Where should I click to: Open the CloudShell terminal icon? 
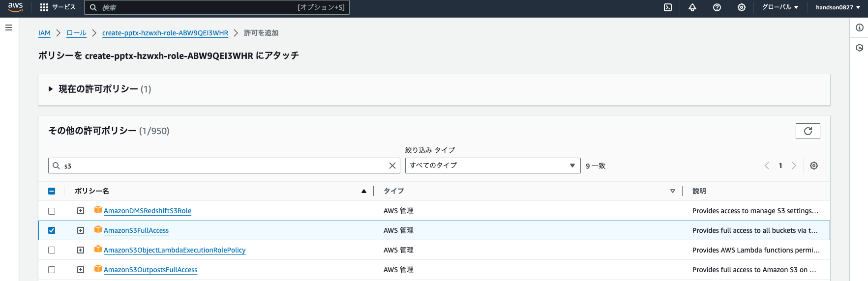coord(668,7)
